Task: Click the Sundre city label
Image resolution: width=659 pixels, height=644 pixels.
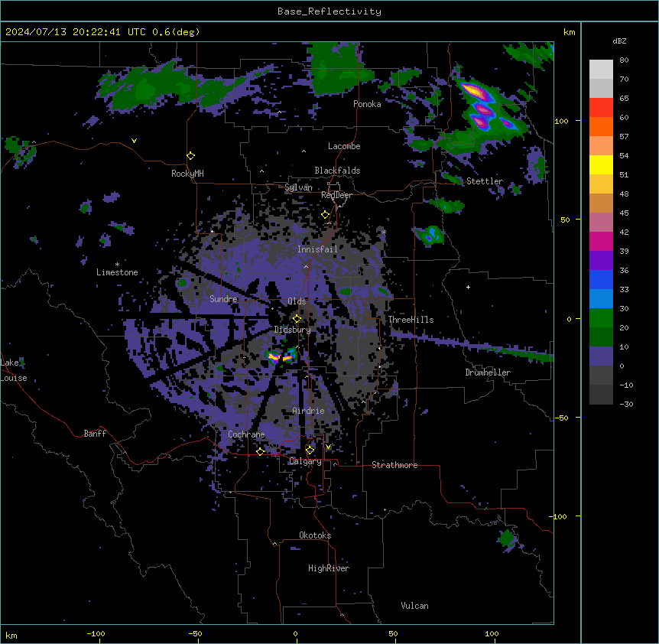Action: tap(223, 299)
